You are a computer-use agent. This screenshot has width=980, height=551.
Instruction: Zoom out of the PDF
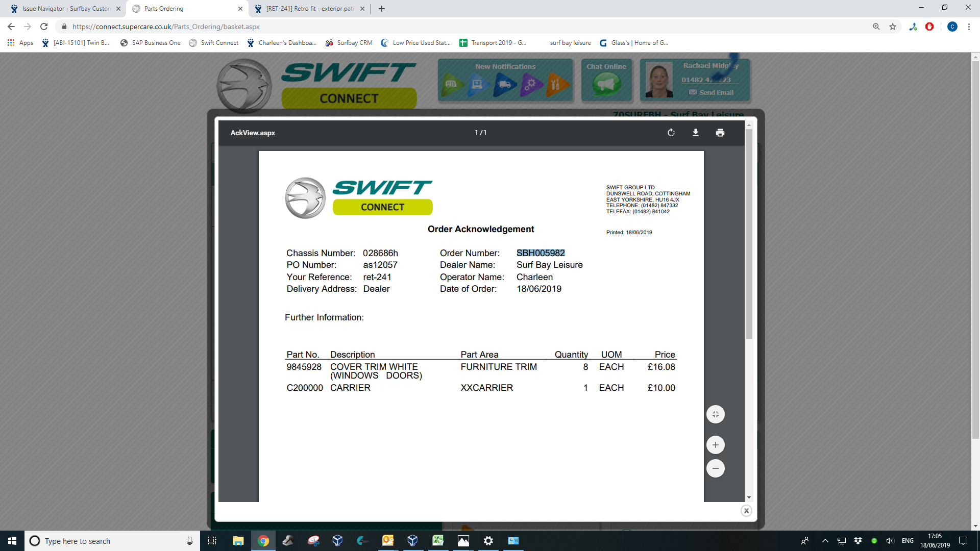coord(715,468)
